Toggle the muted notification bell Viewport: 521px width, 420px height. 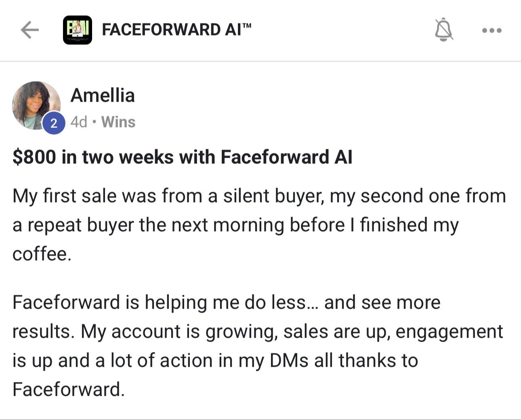point(443,30)
